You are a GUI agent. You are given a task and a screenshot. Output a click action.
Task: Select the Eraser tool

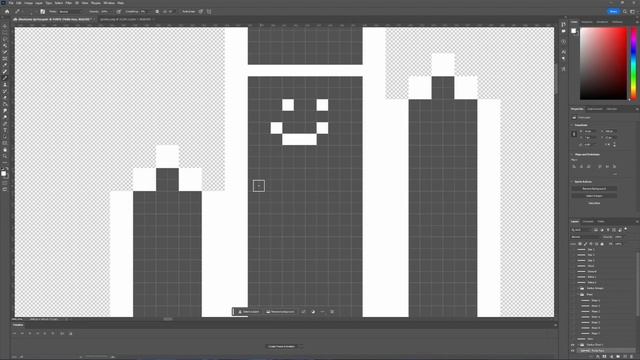click(5, 98)
